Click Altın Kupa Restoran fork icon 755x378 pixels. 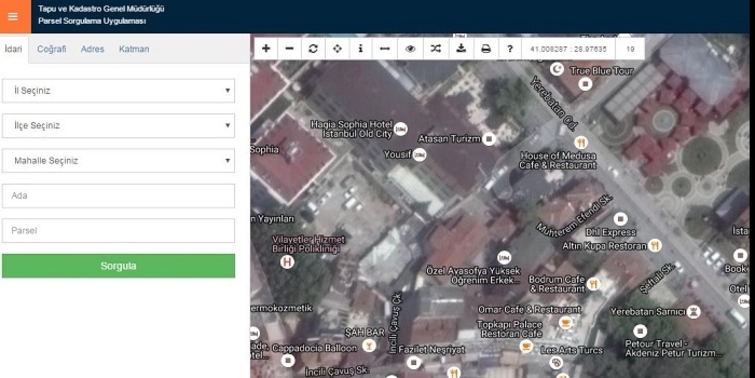(x=654, y=246)
